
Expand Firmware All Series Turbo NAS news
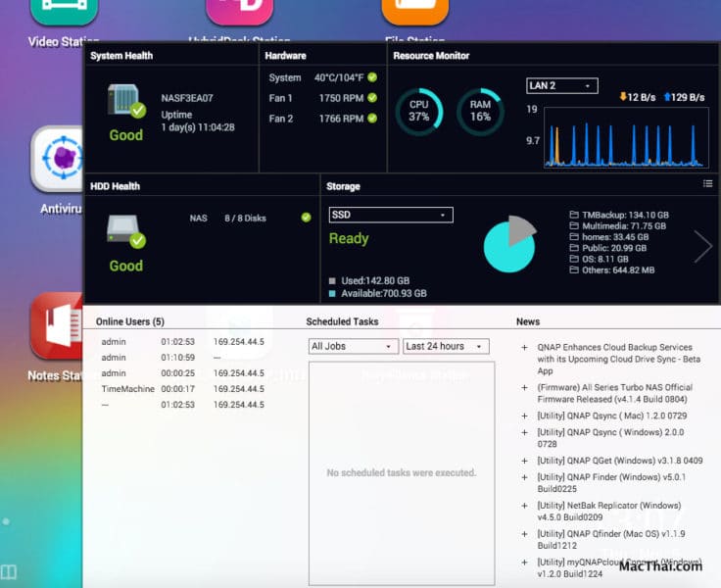[x=524, y=387]
